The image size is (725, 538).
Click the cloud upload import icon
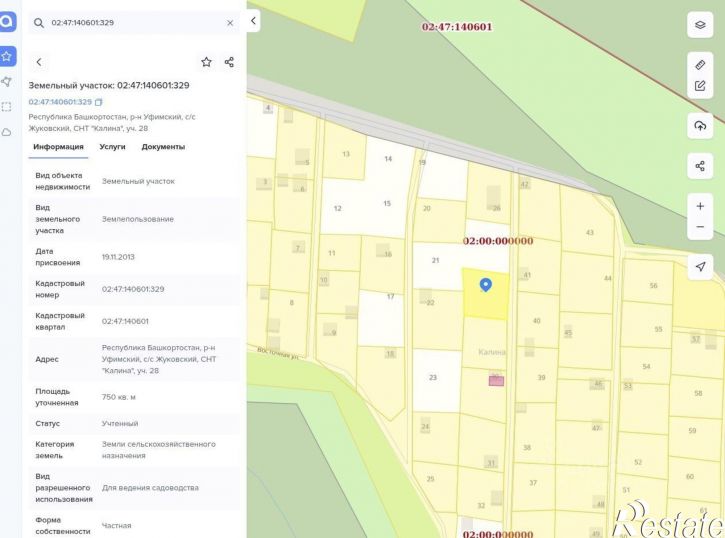click(700, 126)
